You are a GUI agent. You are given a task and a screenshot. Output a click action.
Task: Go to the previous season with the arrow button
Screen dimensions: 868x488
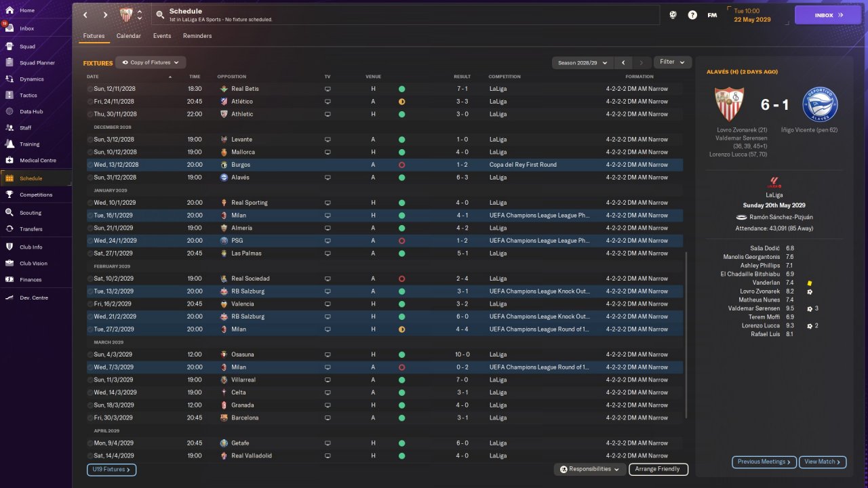623,62
